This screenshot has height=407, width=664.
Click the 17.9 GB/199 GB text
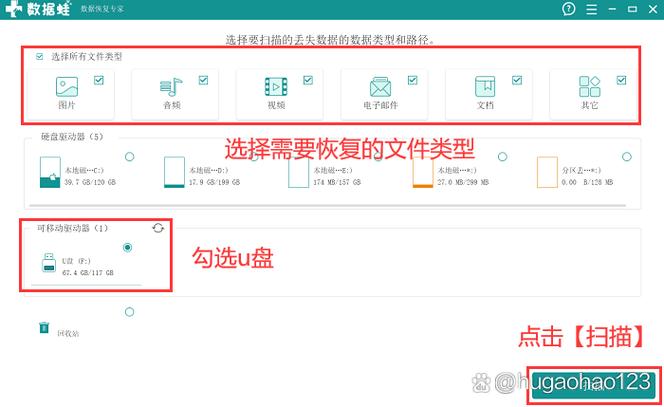214,182
